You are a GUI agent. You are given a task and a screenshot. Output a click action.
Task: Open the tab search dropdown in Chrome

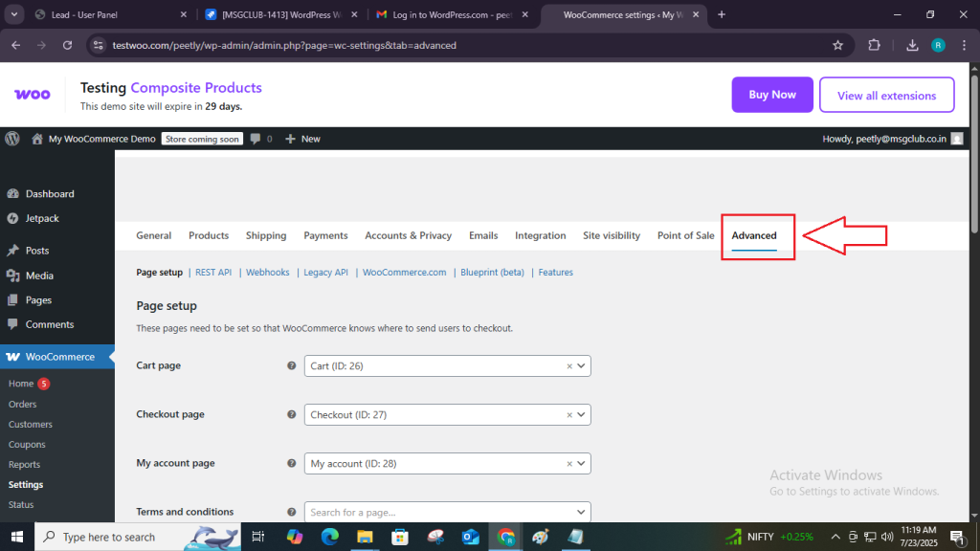pyautogui.click(x=13, y=14)
